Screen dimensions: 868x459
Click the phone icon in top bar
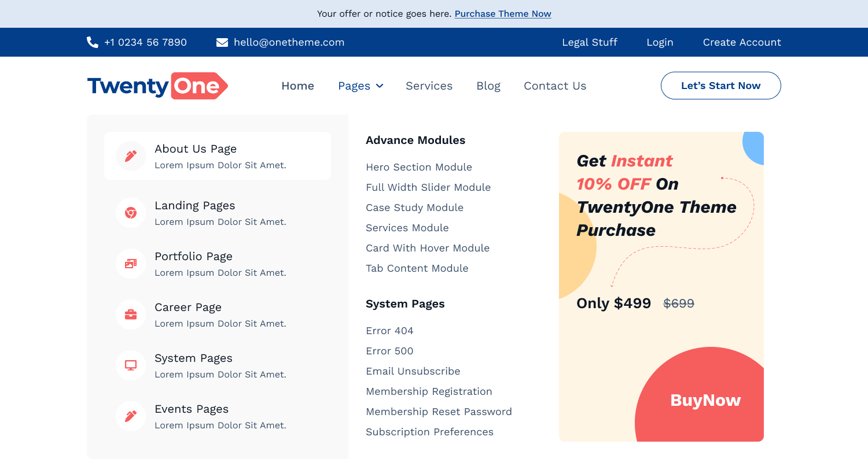pos(93,42)
